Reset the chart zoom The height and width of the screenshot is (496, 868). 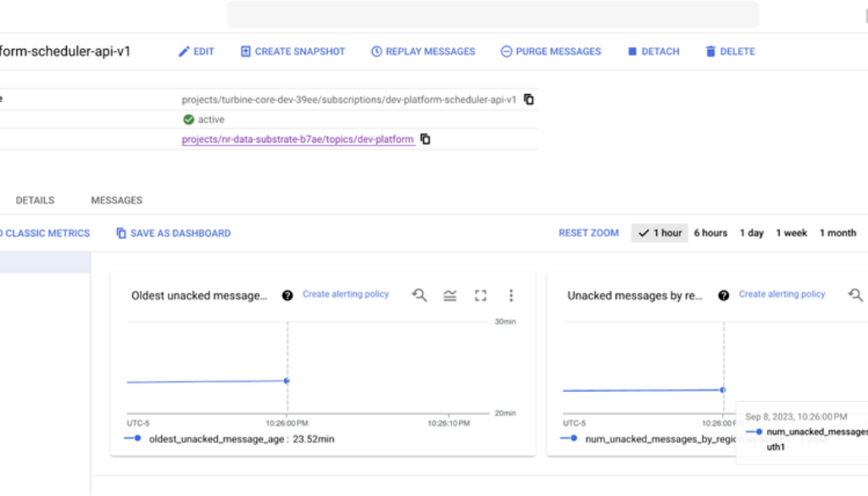588,233
